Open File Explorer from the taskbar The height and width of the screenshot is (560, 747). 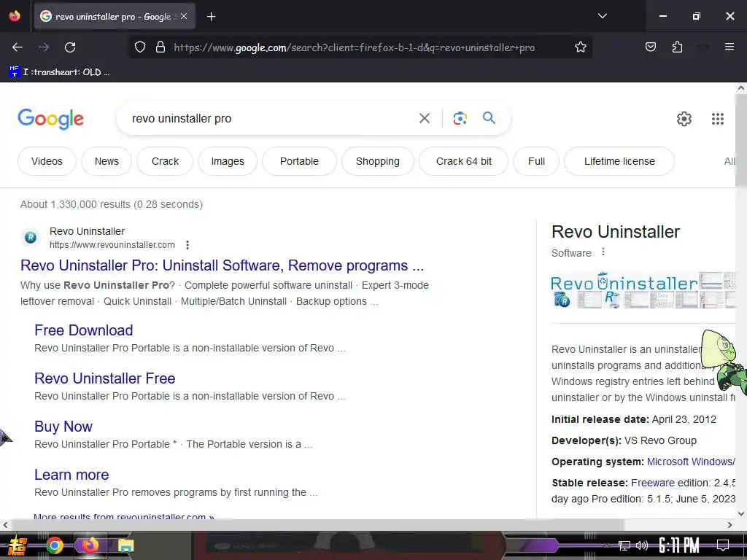pos(125,545)
